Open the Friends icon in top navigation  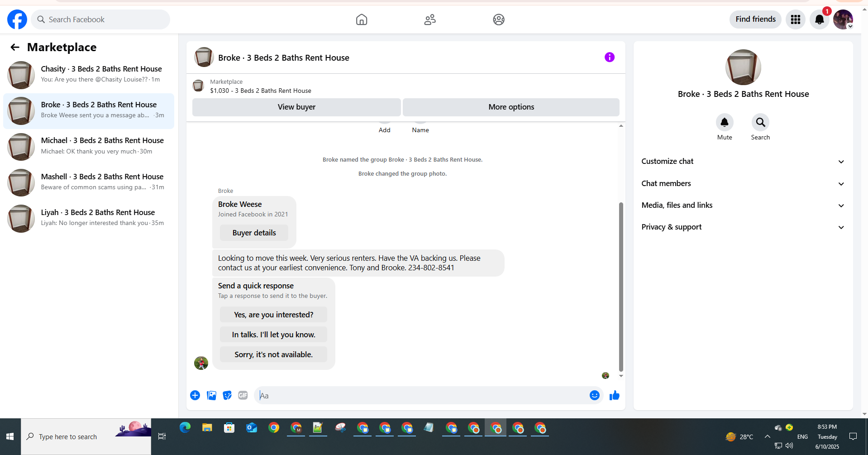coord(430,19)
